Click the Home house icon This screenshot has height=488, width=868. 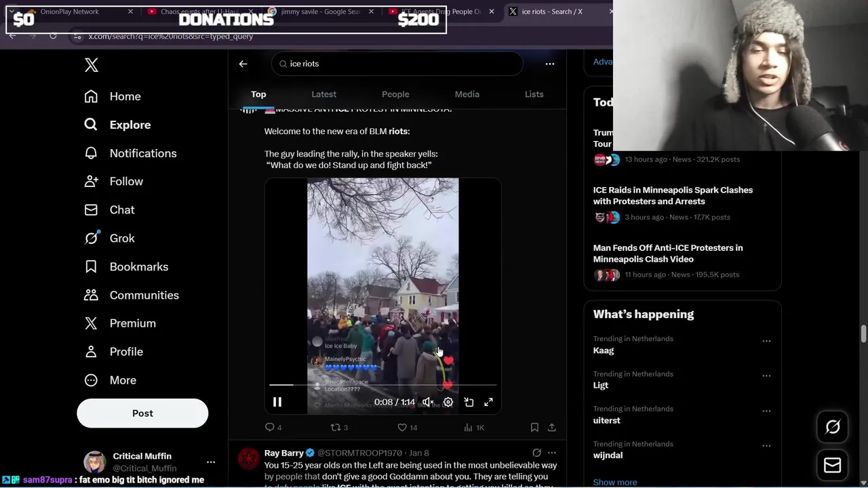point(91,96)
